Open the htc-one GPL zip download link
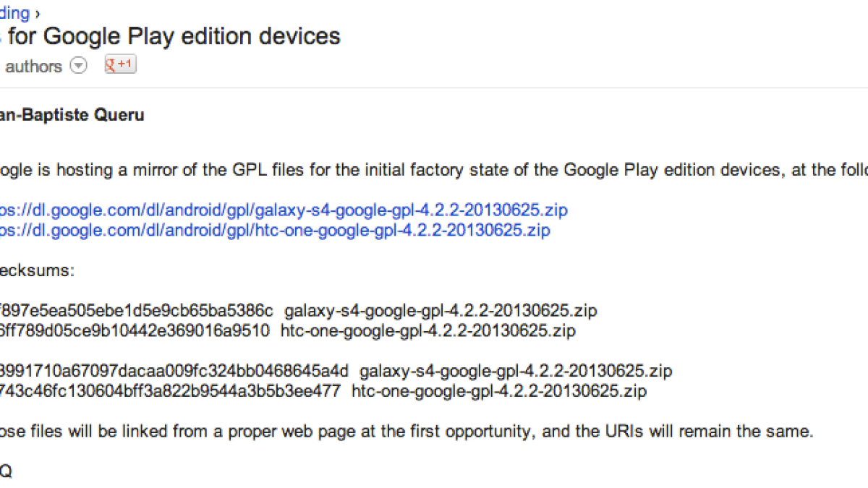Image resolution: width=868 pixels, height=488 pixels. click(275, 231)
